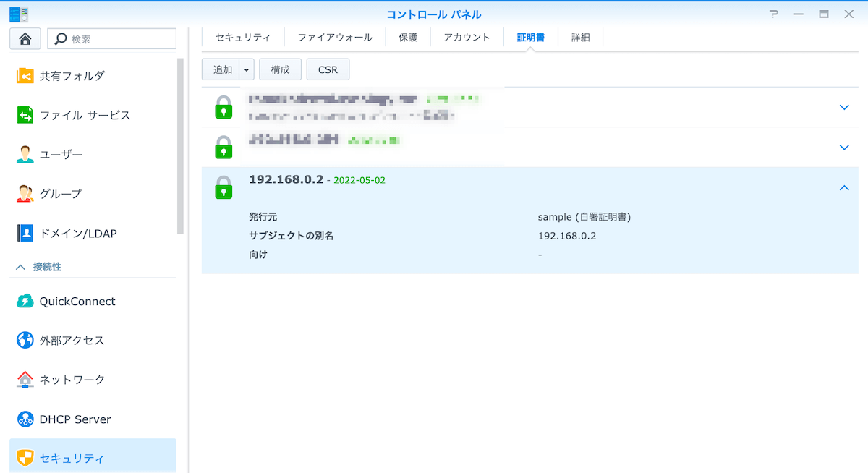
Task: Click the ネットワーク house icon
Action: point(25,380)
